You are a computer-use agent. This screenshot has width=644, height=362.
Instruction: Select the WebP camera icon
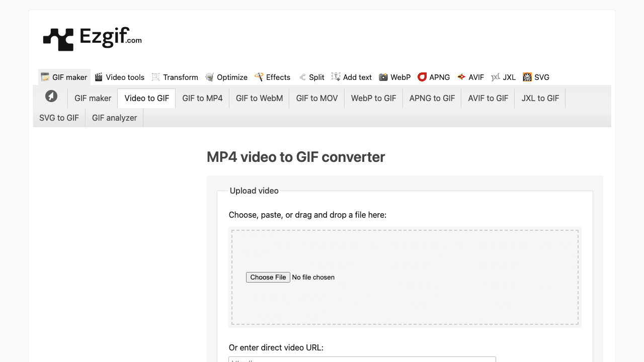(x=383, y=77)
